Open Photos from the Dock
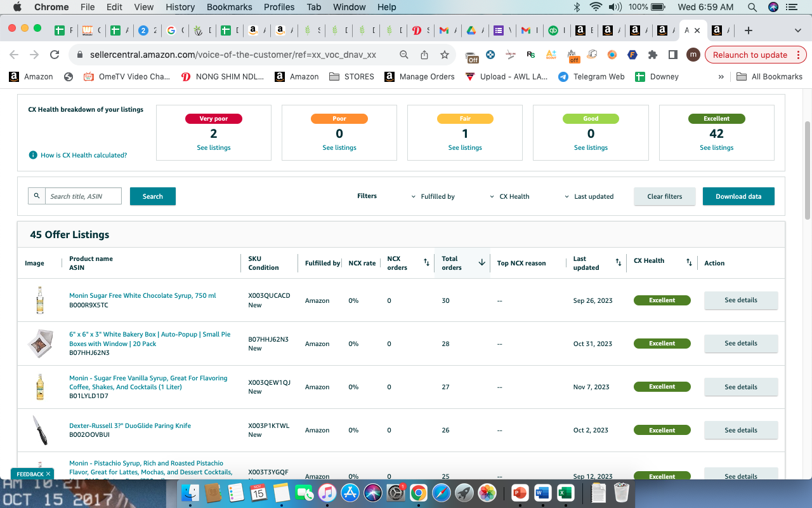This screenshot has height=508, width=812. click(x=487, y=492)
